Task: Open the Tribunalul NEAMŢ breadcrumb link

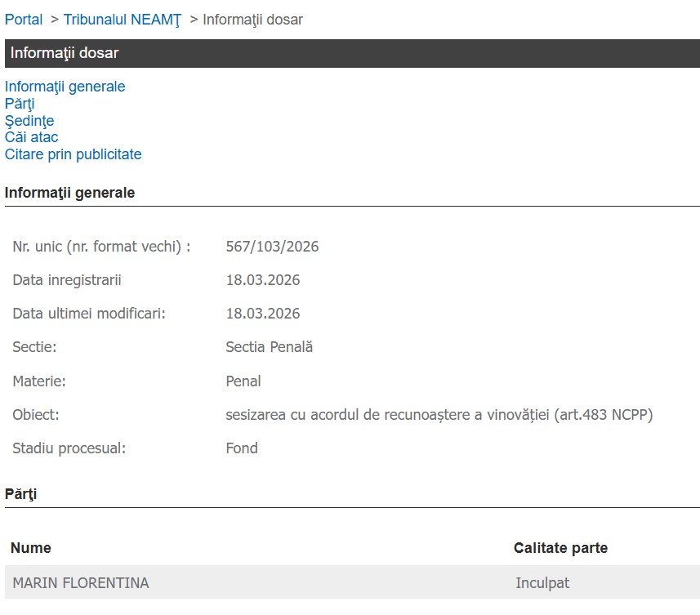Action: [122, 20]
